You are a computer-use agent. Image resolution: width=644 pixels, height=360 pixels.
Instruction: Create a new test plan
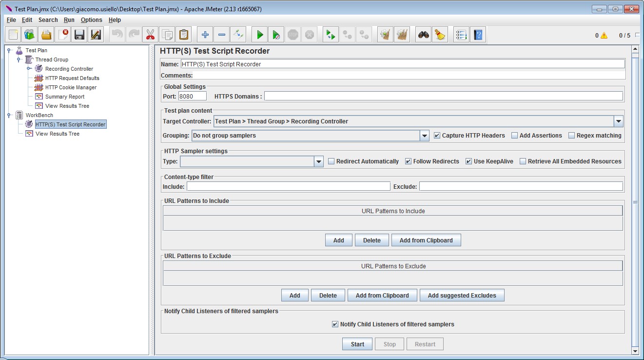pyautogui.click(x=13, y=35)
